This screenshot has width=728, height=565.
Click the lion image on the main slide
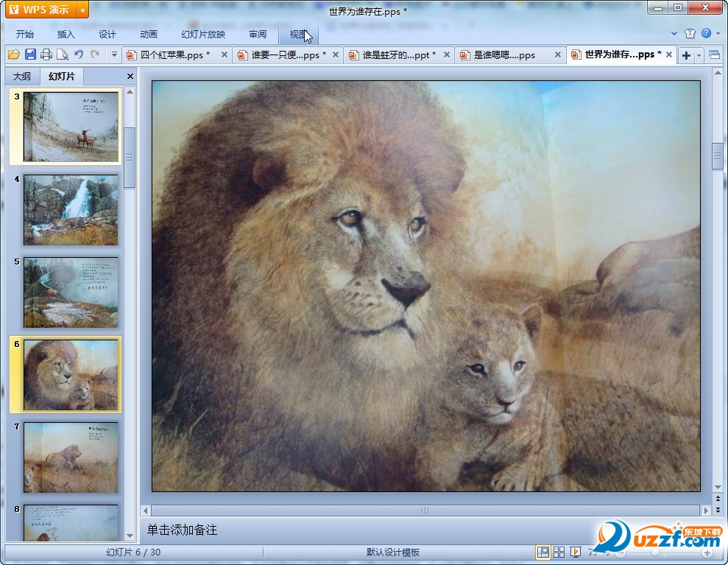pyautogui.click(x=426, y=287)
